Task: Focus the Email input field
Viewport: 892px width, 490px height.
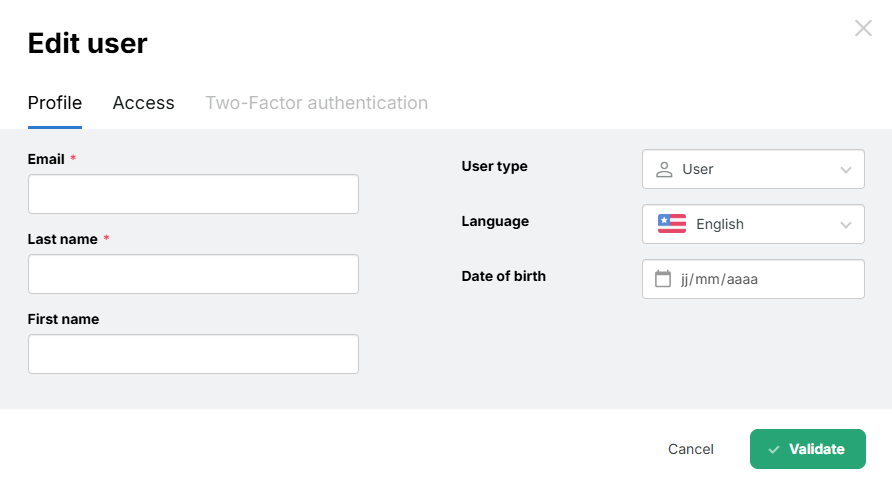Action: point(193,194)
